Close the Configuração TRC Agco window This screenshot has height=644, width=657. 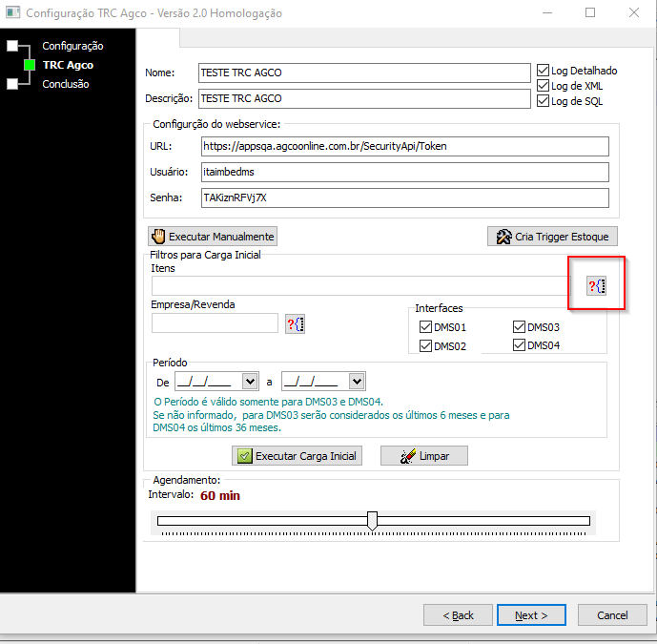pos(634,12)
